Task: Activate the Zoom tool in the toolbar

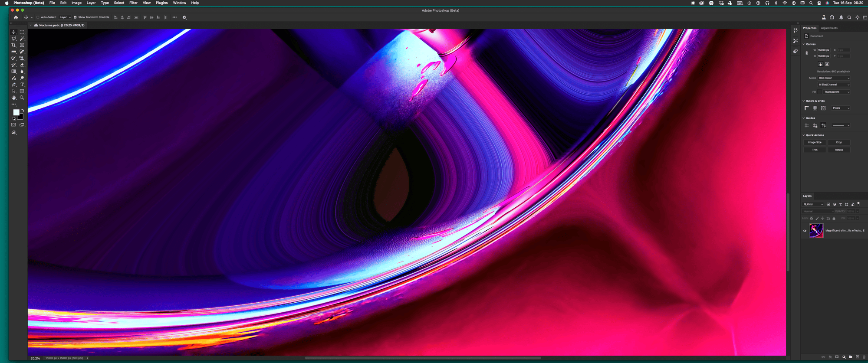Action: pos(22,98)
